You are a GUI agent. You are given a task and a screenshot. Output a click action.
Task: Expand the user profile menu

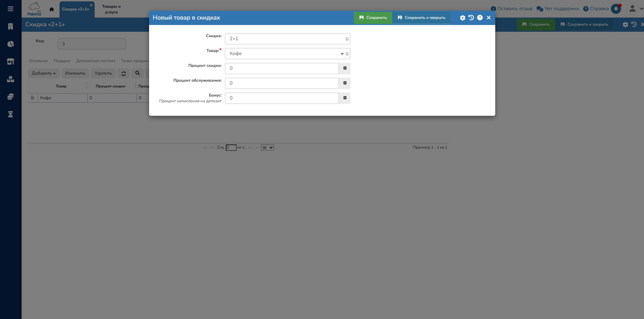coord(635,9)
